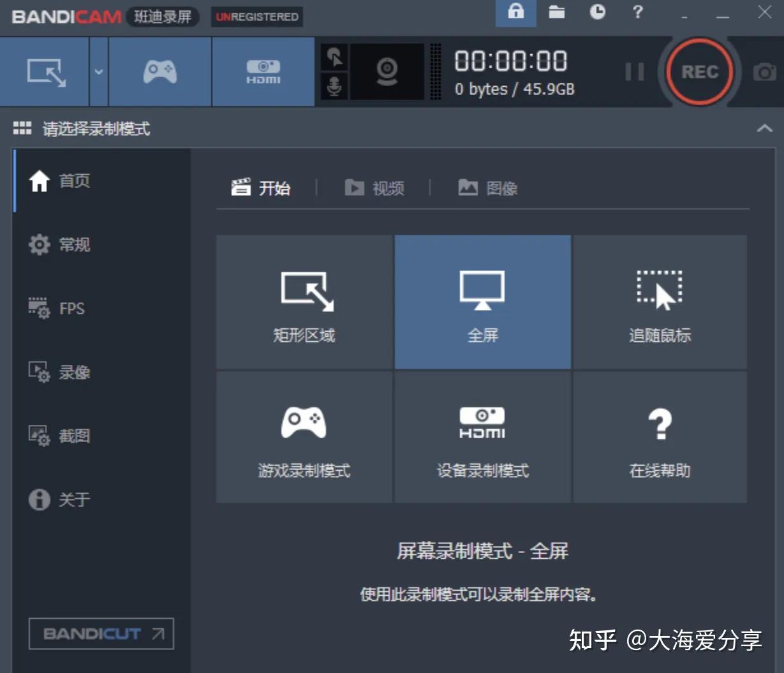The width and height of the screenshot is (784, 673).
Task: Toggle the microphone recording icon
Action: (x=334, y=86)
